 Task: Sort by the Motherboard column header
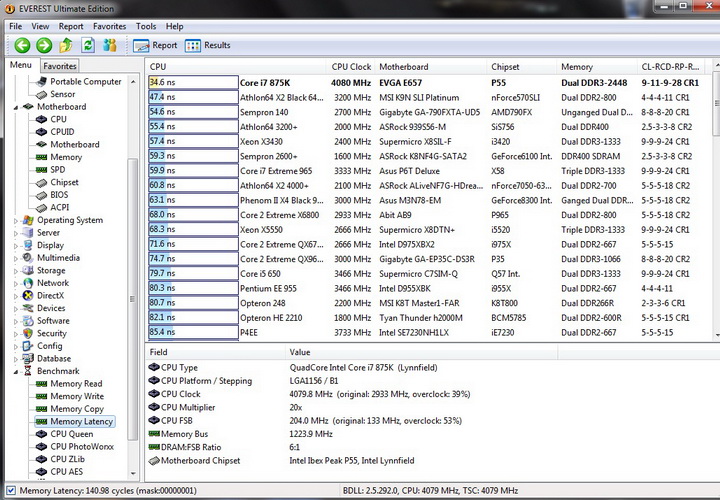431,67
